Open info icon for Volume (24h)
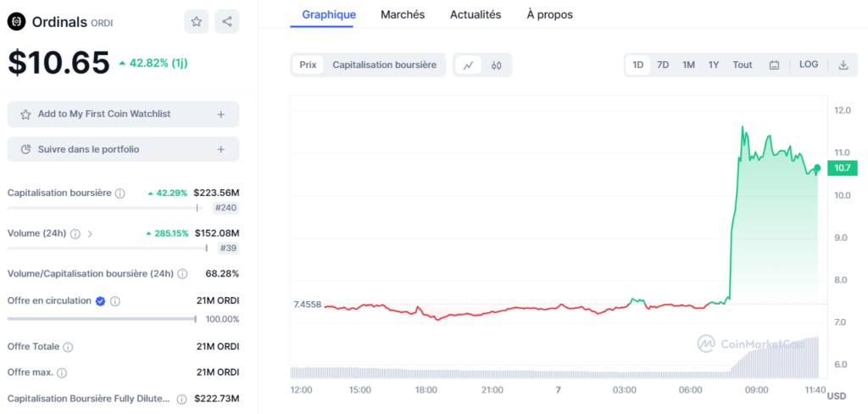Viewport: 868px width, 414px height. [x=75, y=233]
